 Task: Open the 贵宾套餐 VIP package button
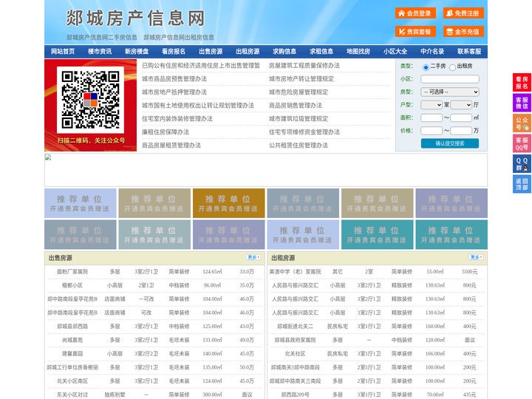click(x=415, y=32)
